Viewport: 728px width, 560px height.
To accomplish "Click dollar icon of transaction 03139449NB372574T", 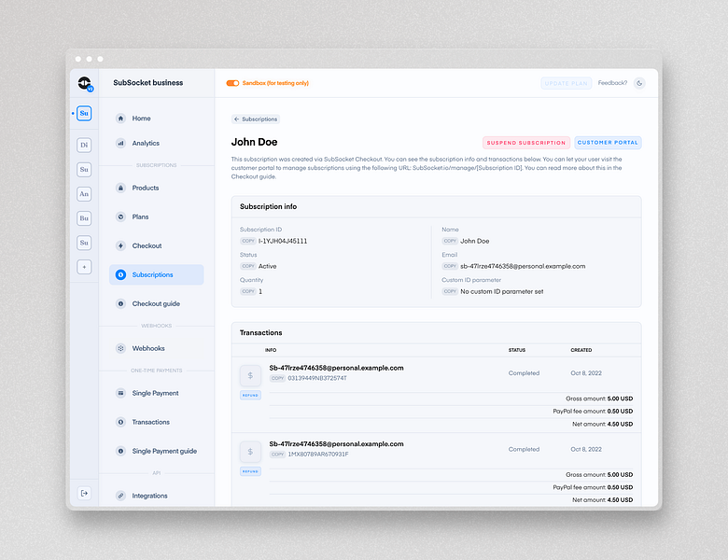I will 250,375.
